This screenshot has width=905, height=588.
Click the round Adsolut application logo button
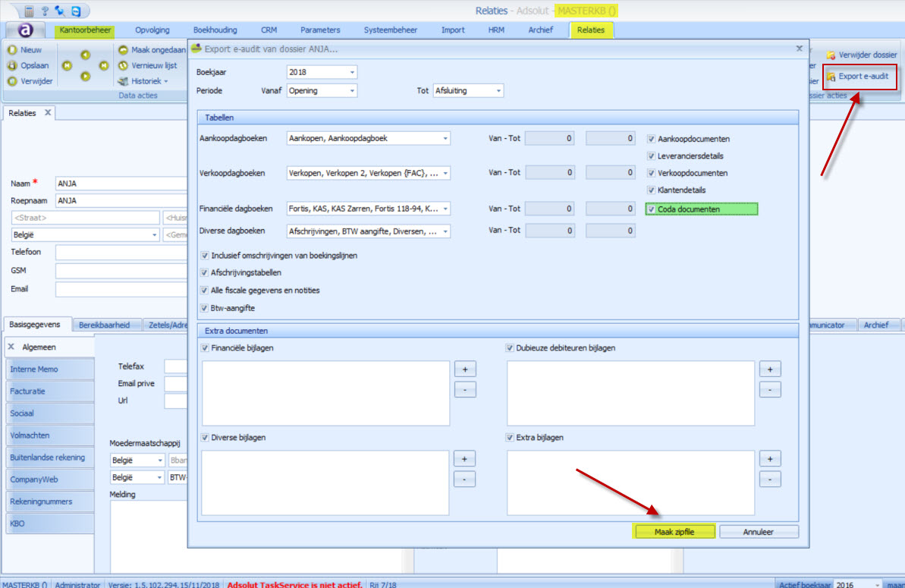point(26,30)
